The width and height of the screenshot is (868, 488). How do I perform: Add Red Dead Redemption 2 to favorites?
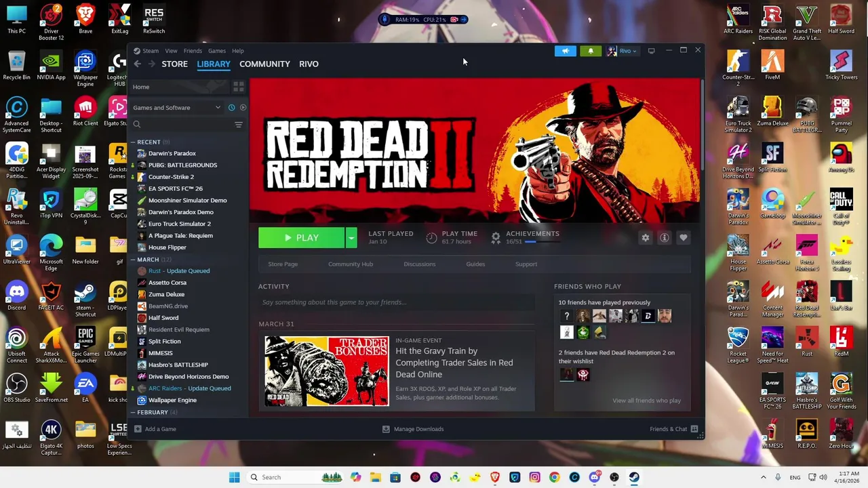point(684,238)
